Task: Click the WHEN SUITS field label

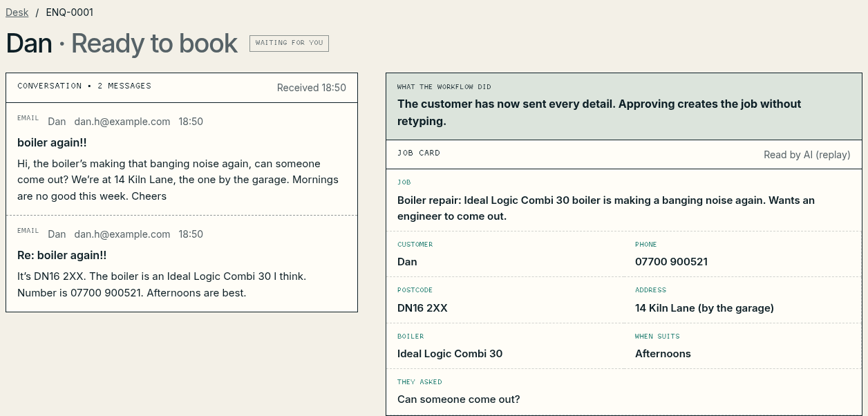Action: click(x=657, y=337)
